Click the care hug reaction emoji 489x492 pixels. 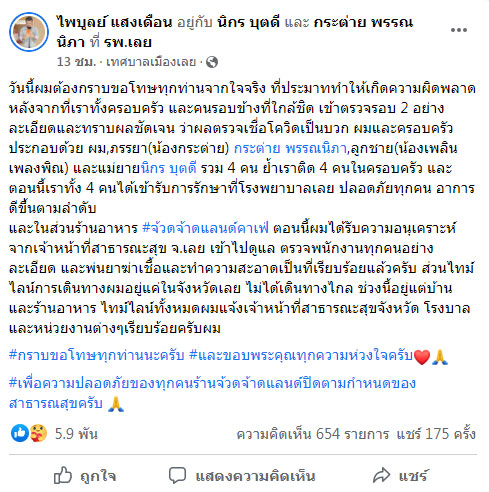tap(38, 433)
